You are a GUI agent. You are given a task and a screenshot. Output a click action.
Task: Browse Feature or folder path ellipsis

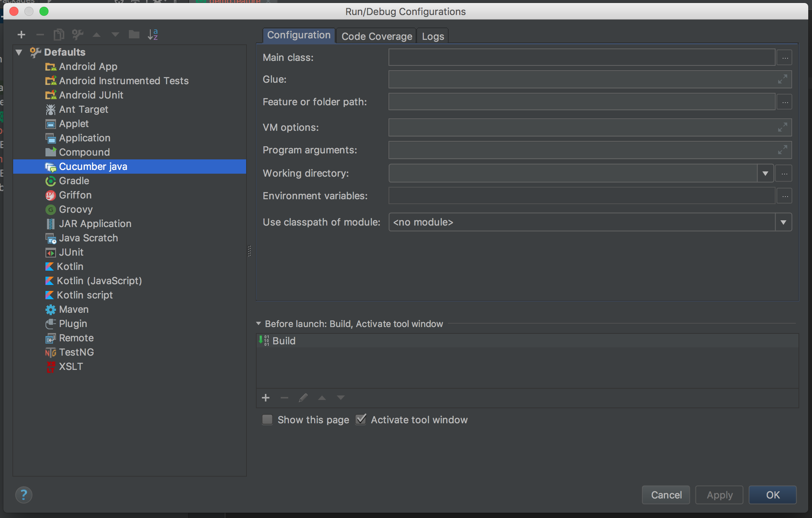tap(785, 102)
